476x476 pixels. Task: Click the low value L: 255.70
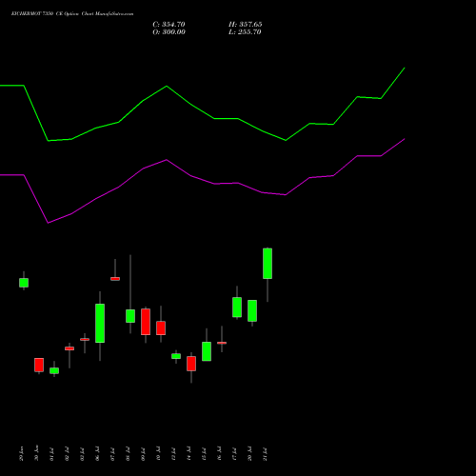coord(245,32)
